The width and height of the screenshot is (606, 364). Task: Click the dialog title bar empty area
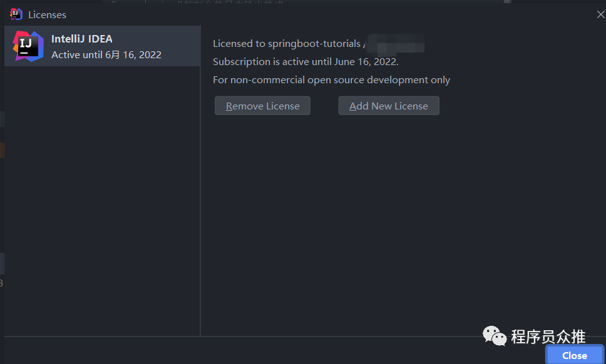pyautogui.click(x=313, y=14)
